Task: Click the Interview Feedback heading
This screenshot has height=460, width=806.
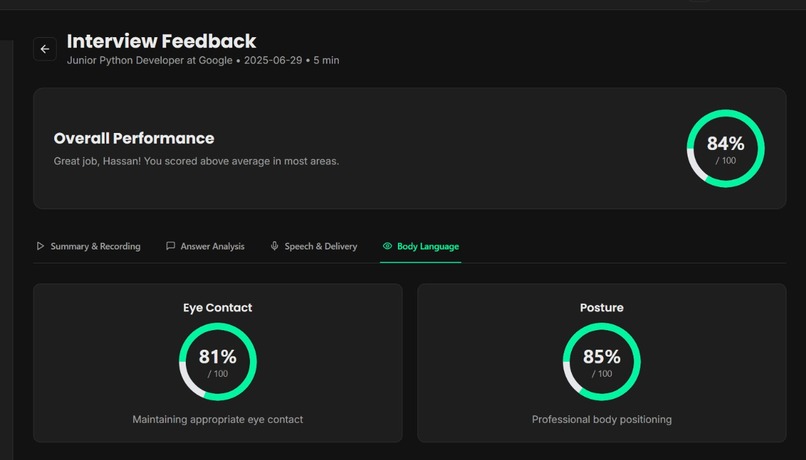Action: pyautogui.click(x=161, y=41)
